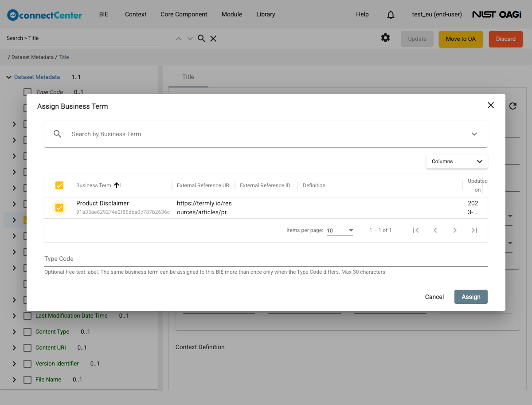Select Version Identifier tree label
This screenshot has height=405, width=532.
coord(57,364)
